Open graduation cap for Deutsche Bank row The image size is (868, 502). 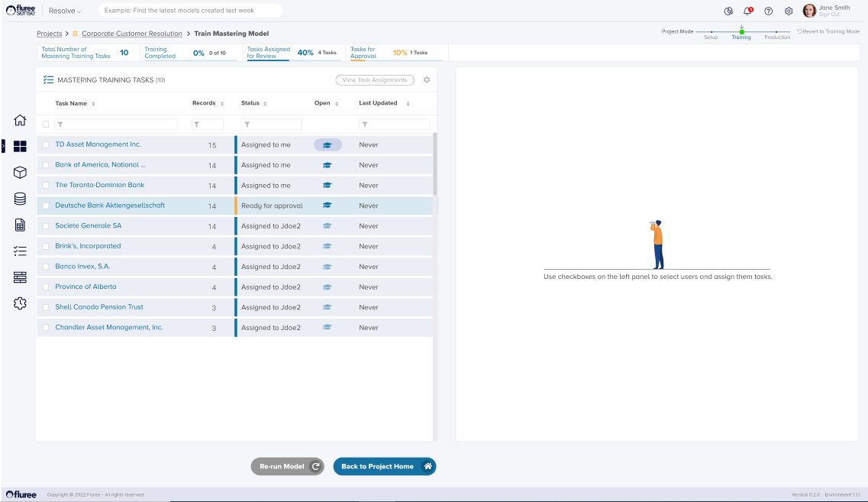[x=328, y=206]
